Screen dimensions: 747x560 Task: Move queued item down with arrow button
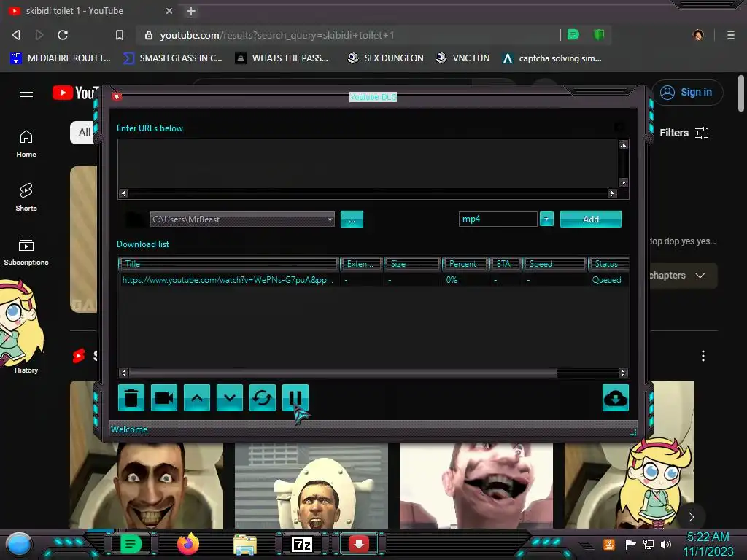point(230,397)
